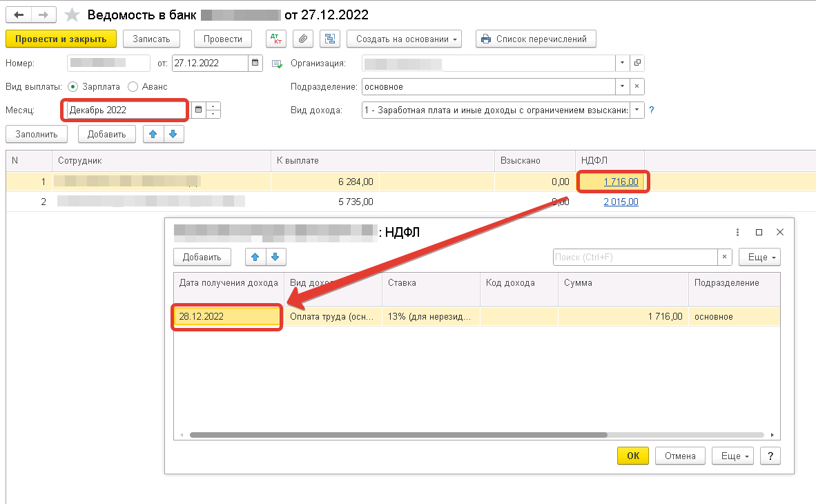Select cell 13% (для нерезид...

pyautogui.click(x=431, y=316)
